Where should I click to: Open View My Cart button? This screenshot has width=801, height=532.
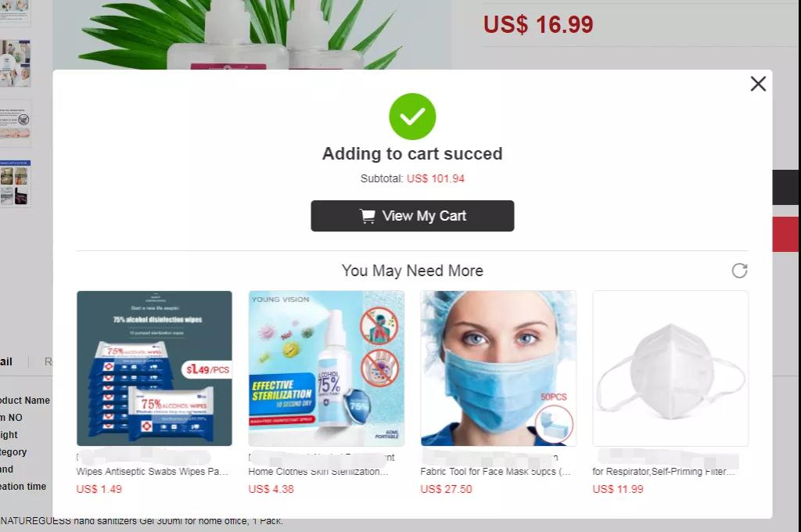click(412, 216)
